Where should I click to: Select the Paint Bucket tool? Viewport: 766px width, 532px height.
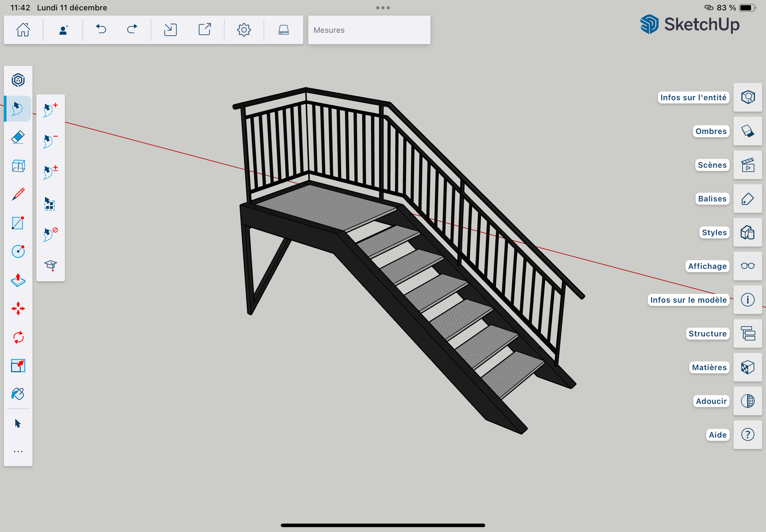18,394
